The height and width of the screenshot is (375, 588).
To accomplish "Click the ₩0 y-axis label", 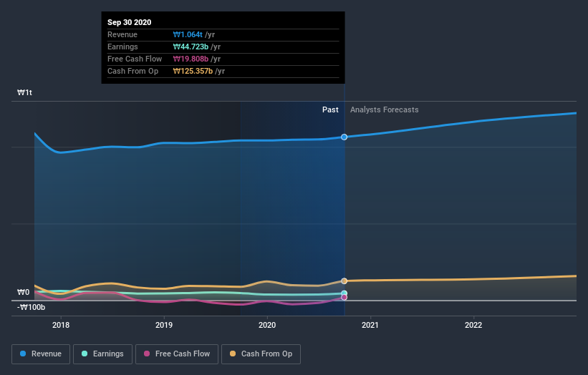I will coord(23,292).
